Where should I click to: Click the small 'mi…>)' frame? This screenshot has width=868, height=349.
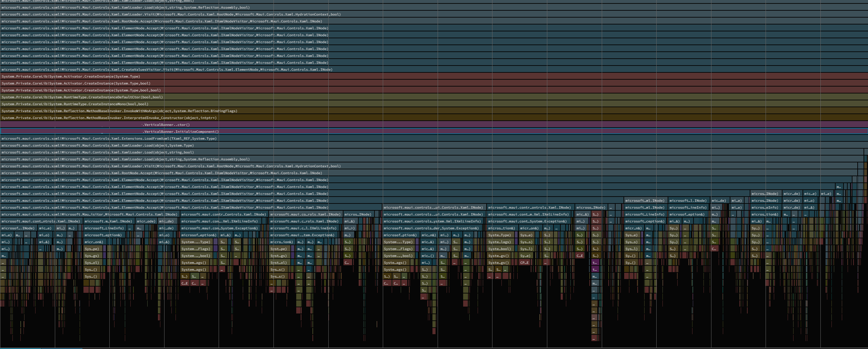tap(350, 228)
